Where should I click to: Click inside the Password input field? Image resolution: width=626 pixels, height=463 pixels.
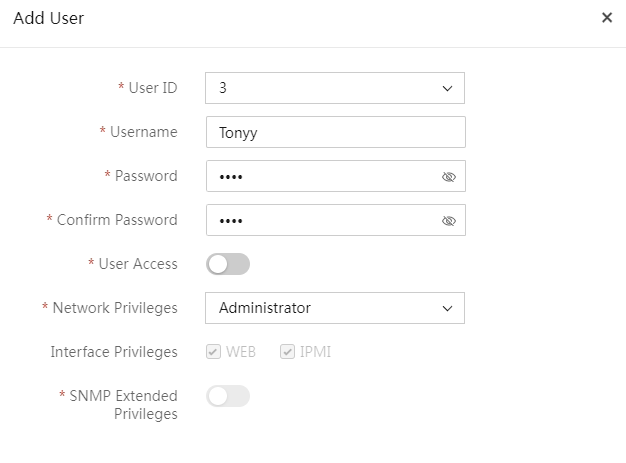(x=336, y=176)
